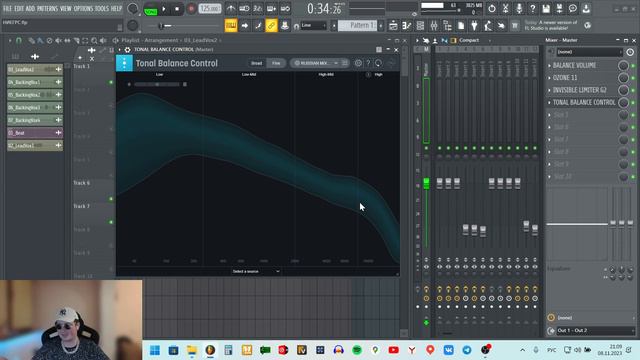Screen dimensions: 640x360
Task: Open the Mixer toolbar icon
Action: tap(434, 26)
